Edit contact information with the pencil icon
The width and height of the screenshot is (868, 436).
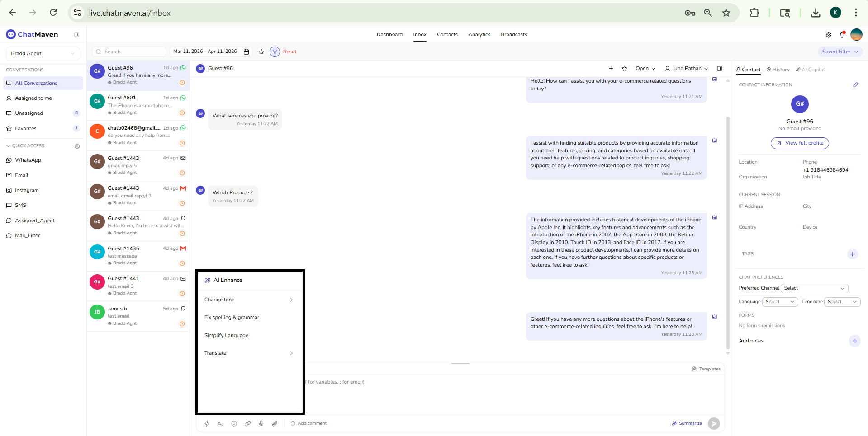[x=856, y=84]
